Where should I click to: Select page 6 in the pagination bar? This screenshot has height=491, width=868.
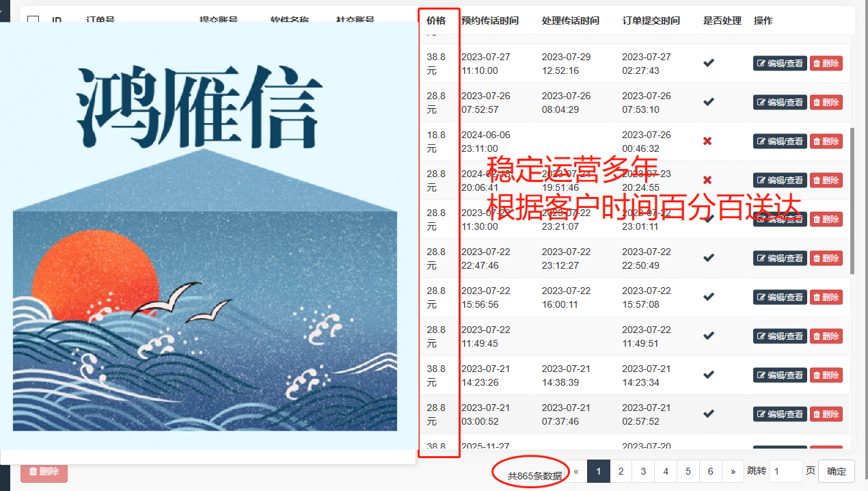[x=710, y=471]
